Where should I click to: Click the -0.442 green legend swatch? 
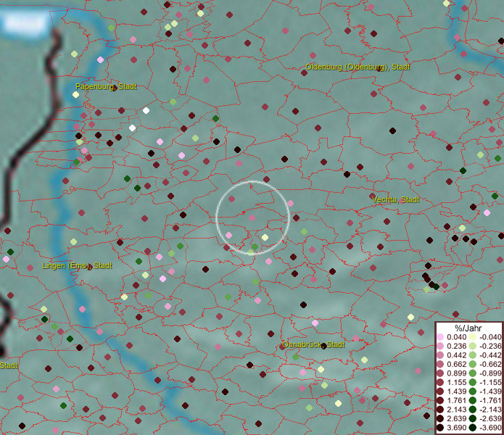click(x=473, y=355)
